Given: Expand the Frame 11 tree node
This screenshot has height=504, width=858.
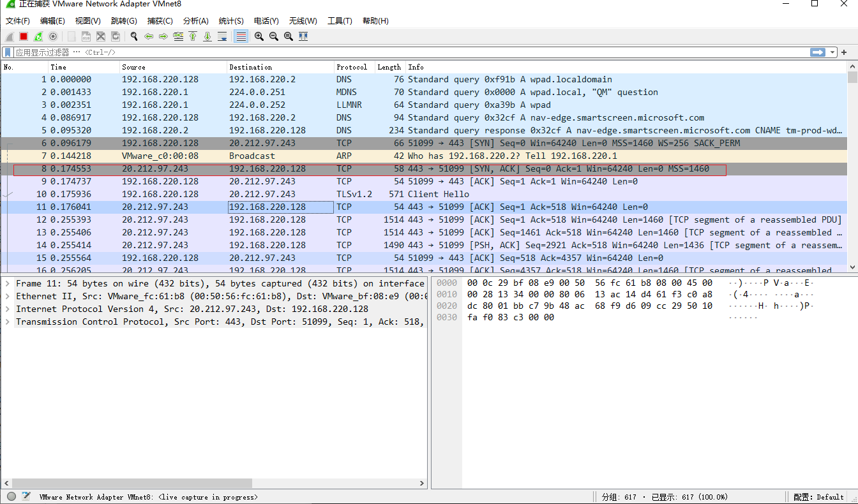Looking at the screenshot, I should click(8, 283).
